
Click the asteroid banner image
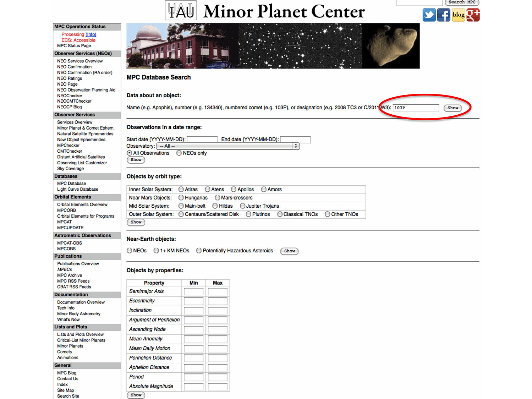[x=391, y=46]
